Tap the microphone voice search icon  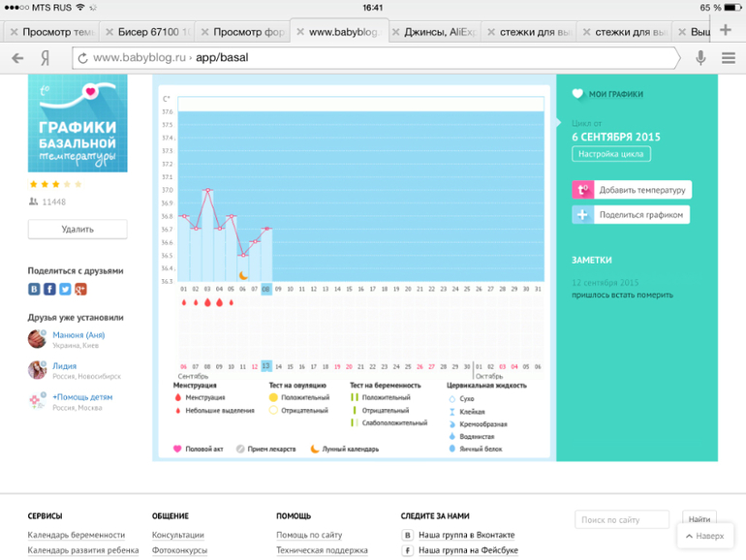pyautogui.click(x=700, y=58)
